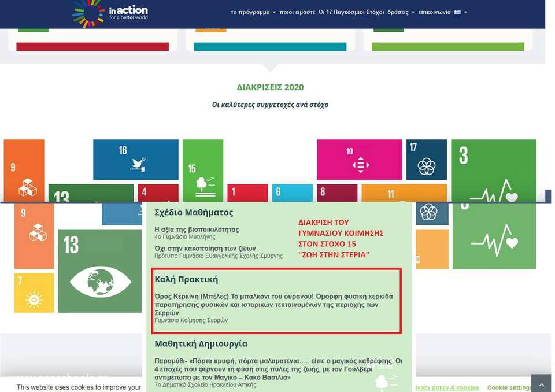
Task: Click the in action colorful wheel logo
Action: 88,13
